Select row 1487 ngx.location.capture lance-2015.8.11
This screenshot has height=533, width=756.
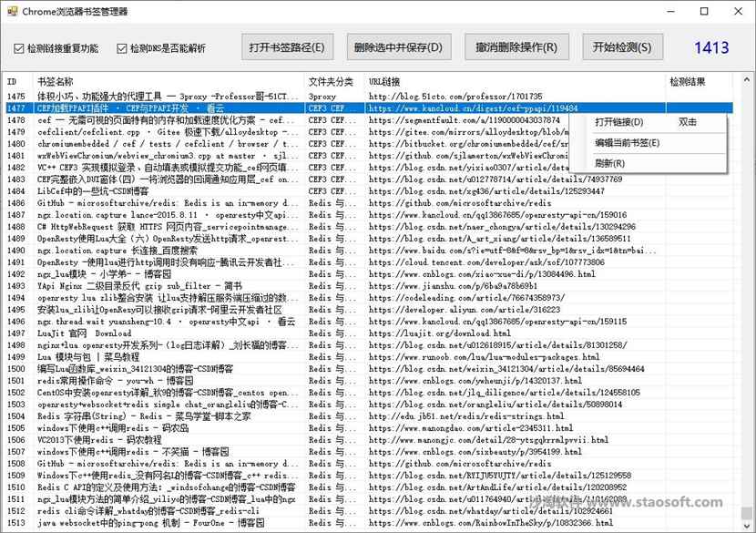click(368, 215)
